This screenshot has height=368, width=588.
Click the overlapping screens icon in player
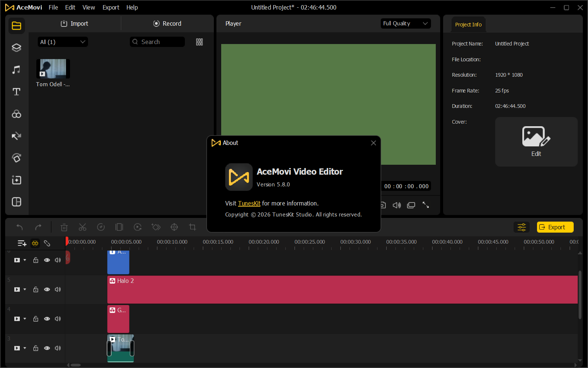411,205
